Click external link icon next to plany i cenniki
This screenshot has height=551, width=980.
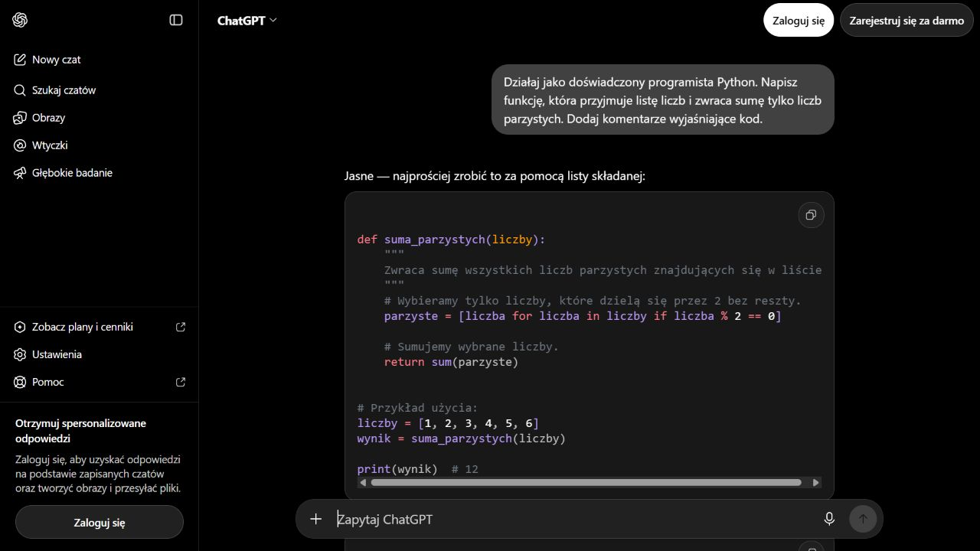coord(181,327)
